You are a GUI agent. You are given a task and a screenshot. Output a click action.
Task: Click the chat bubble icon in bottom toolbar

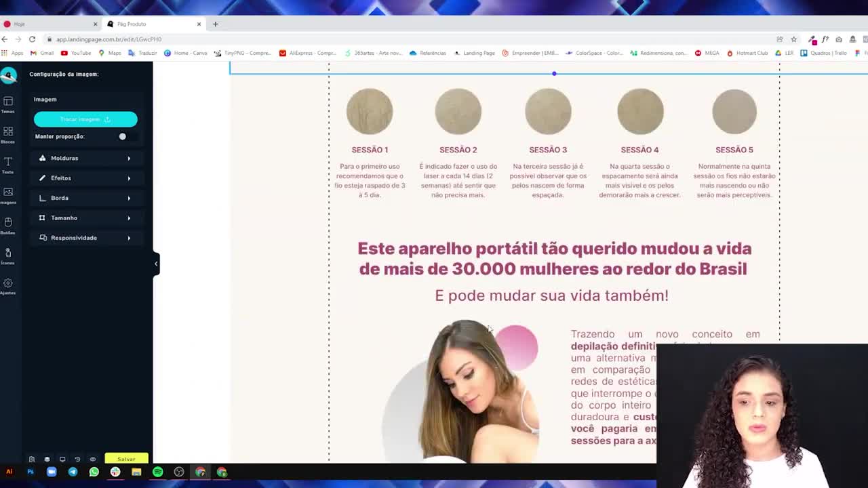click(93, 459)
